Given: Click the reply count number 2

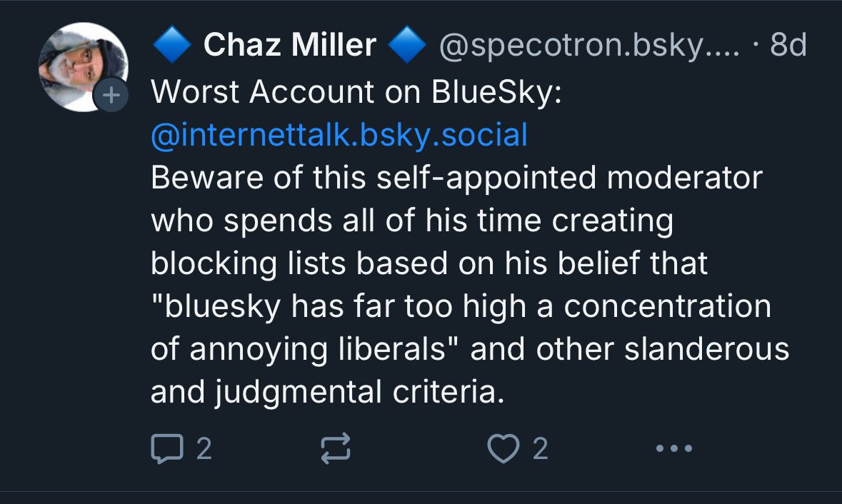Looking at the screenshot, I should click(x=204, y=448).
